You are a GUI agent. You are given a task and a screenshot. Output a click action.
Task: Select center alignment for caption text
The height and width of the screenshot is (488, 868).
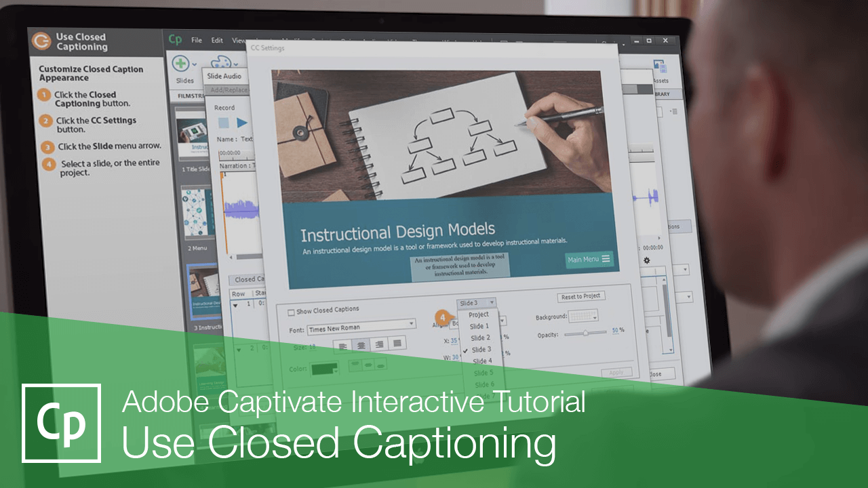361,344
